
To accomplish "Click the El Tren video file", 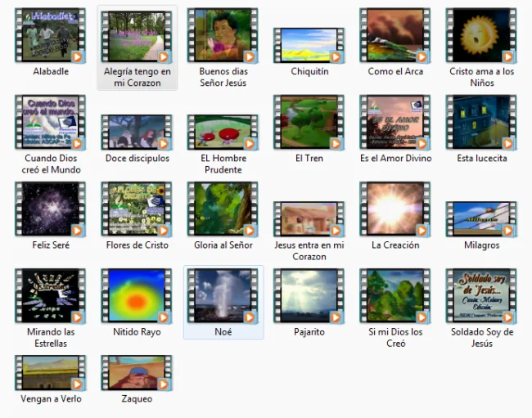I will coord(309,123).
